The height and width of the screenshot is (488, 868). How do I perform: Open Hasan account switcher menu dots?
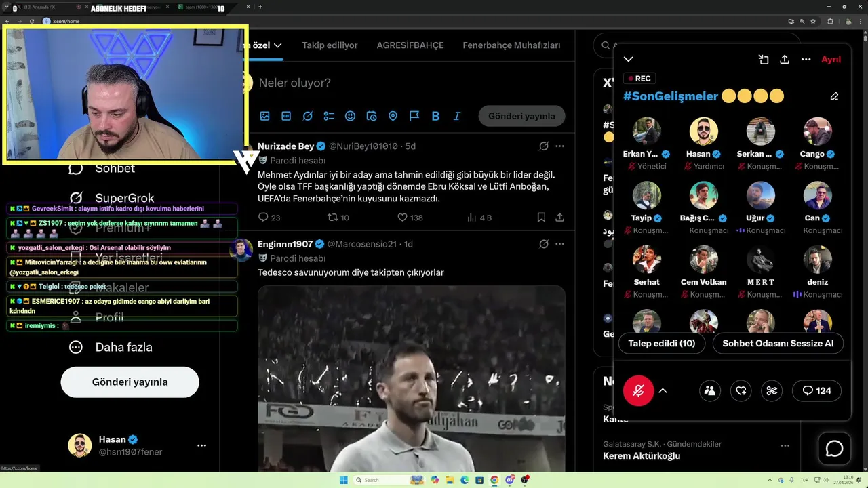point(201,445)
